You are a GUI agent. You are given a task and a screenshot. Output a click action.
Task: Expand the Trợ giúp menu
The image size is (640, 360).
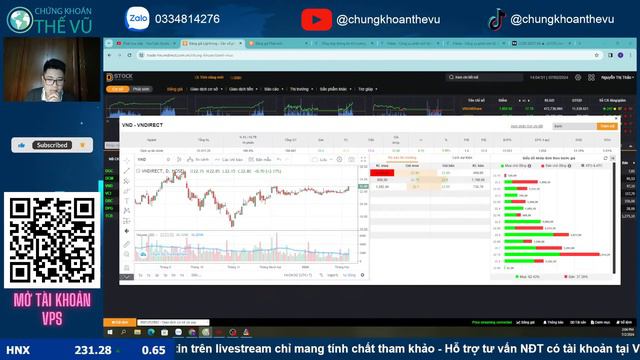pyautogui.click(x=368, y=89)
